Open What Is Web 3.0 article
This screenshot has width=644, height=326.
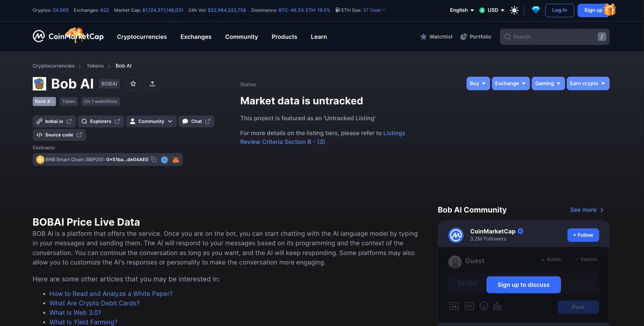(x=75, y=313)
